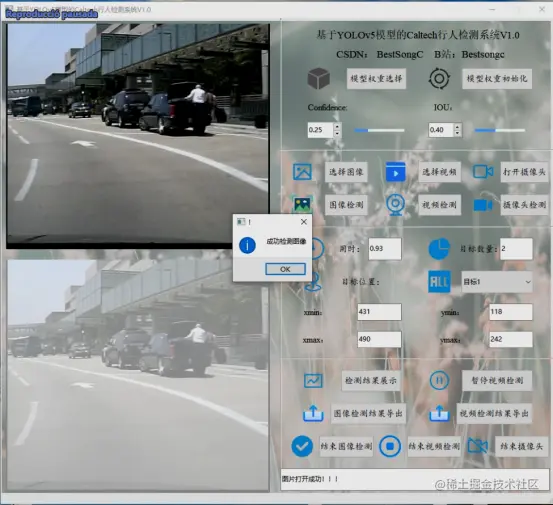Click the status bar message text
Screen dimensions: 553x505
point(310,479)
